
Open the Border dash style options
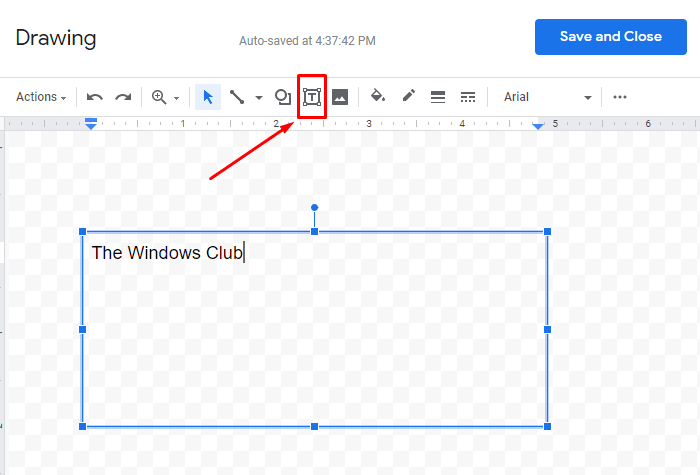[467, 97]
